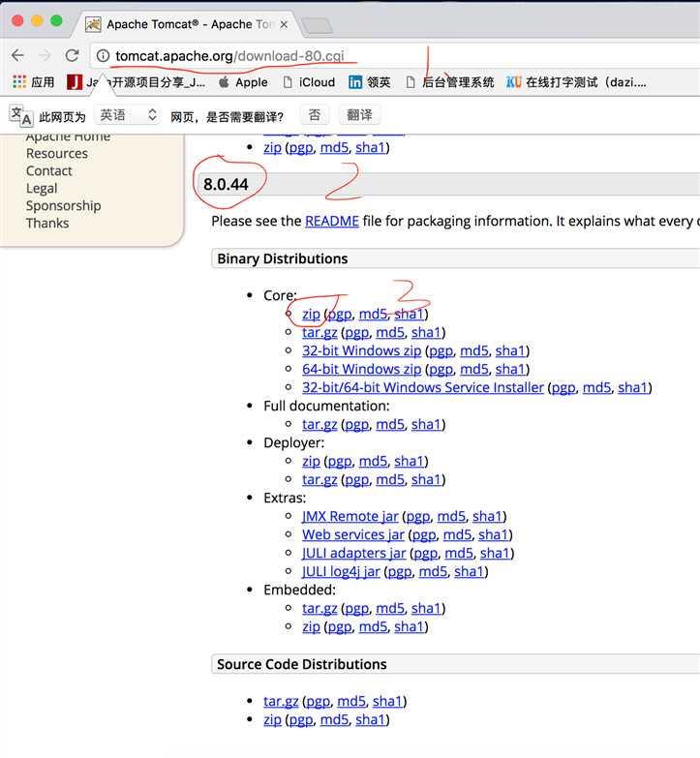Viewport: 700px width, 758px height.
Task: View site information icon in address bar
Action: (x=103, y=56)
